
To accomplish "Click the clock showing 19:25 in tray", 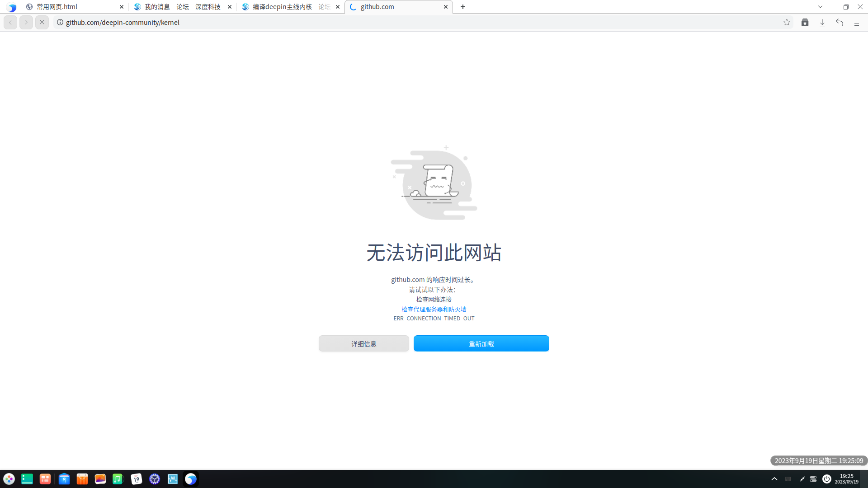I will point(846,479).
